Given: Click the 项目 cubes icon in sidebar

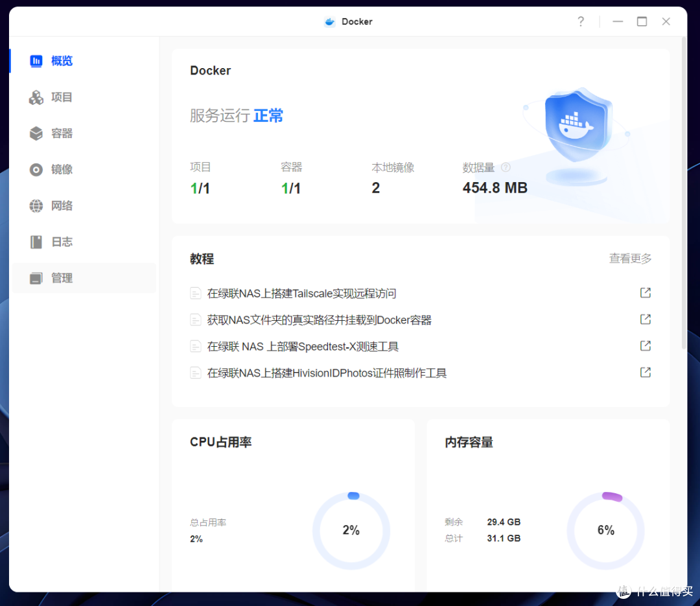Looking at the screenshot, I should tap(36, 97).
